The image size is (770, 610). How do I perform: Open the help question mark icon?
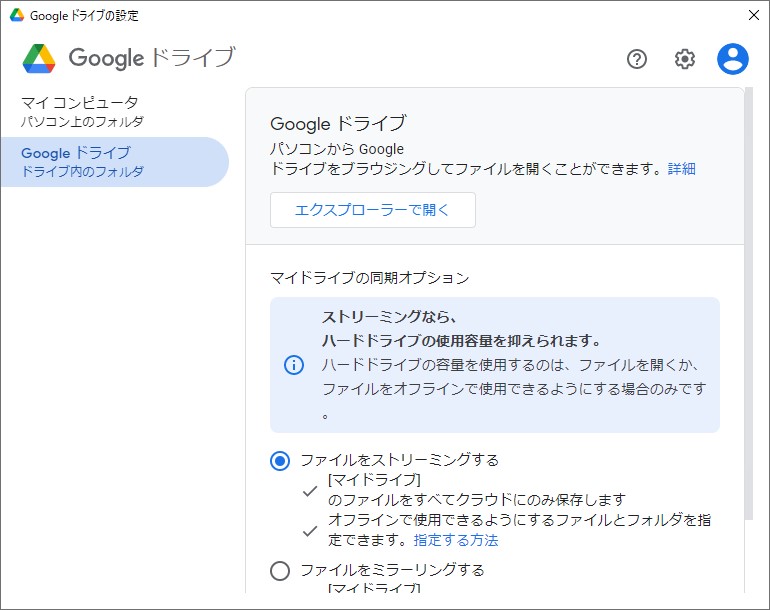636,59
